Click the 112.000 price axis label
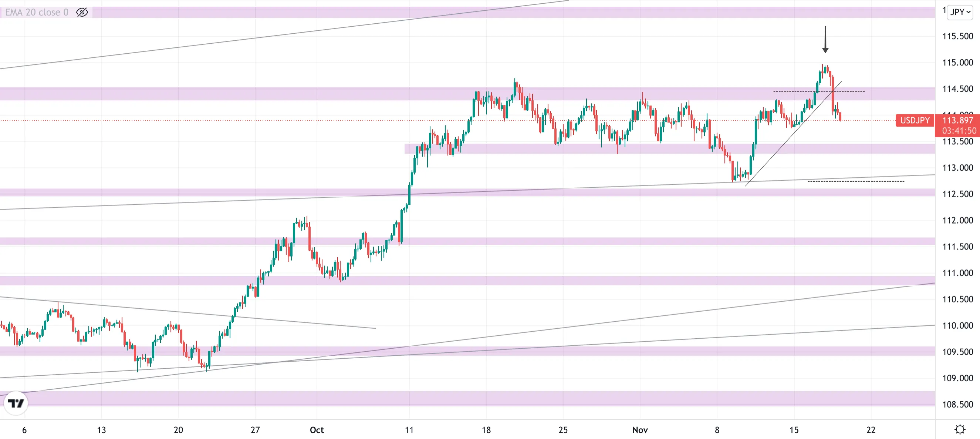 coord(957,221)
